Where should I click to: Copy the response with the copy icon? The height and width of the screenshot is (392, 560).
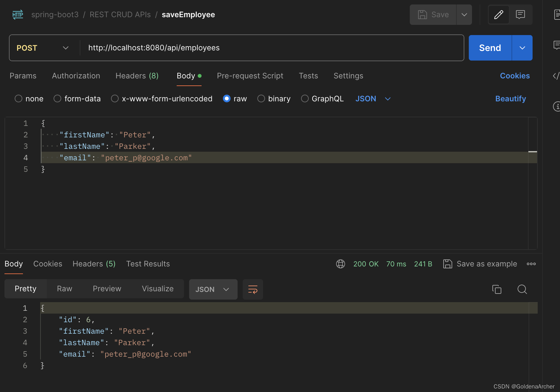[497, 289]
